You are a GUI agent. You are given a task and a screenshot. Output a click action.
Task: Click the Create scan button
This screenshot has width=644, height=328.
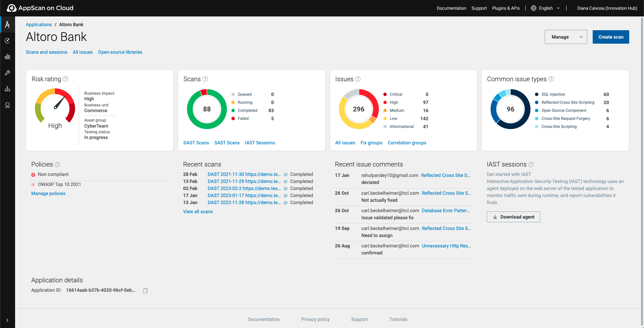(x=610, y=37)
